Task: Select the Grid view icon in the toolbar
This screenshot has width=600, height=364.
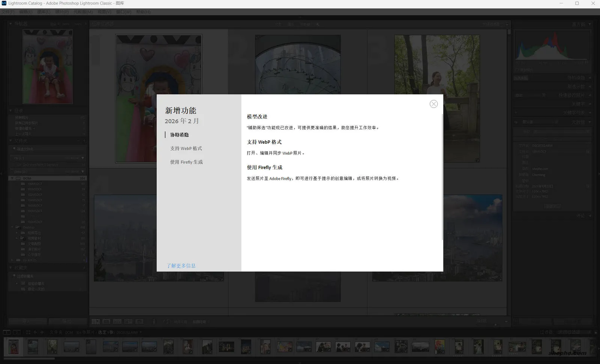Action: [96, 321]
